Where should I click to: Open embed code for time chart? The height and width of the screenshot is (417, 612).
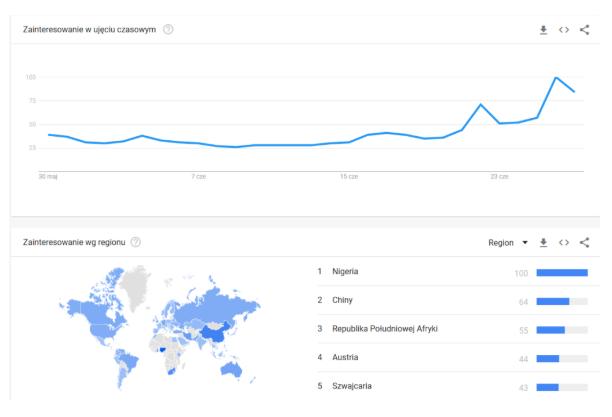coord(564,29)
